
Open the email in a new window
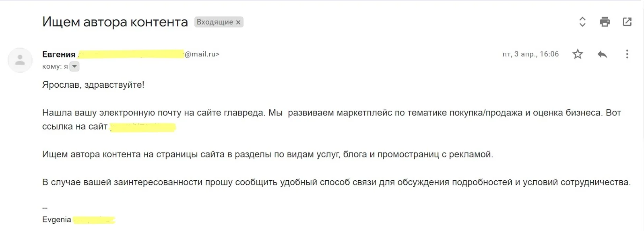tap(627, 22)
